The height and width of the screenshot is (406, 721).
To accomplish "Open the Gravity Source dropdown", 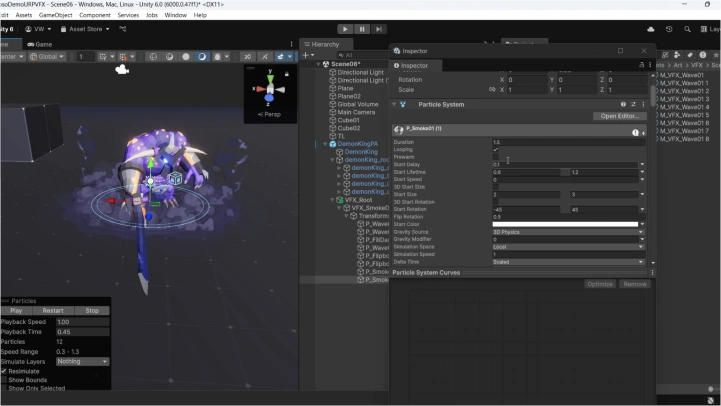I will [568, 232].
